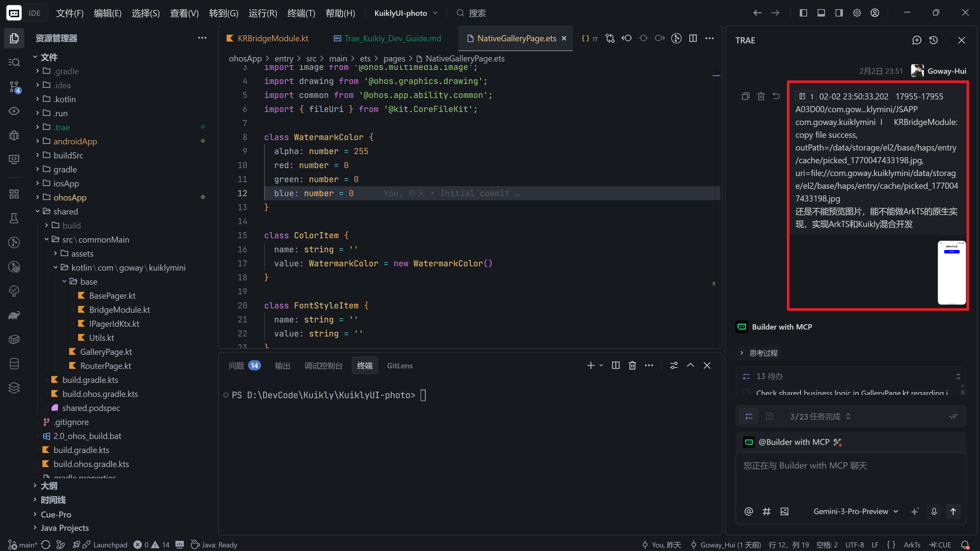
Task: Toggle the bottom panel layout button
Action: (x=821, y=13)
